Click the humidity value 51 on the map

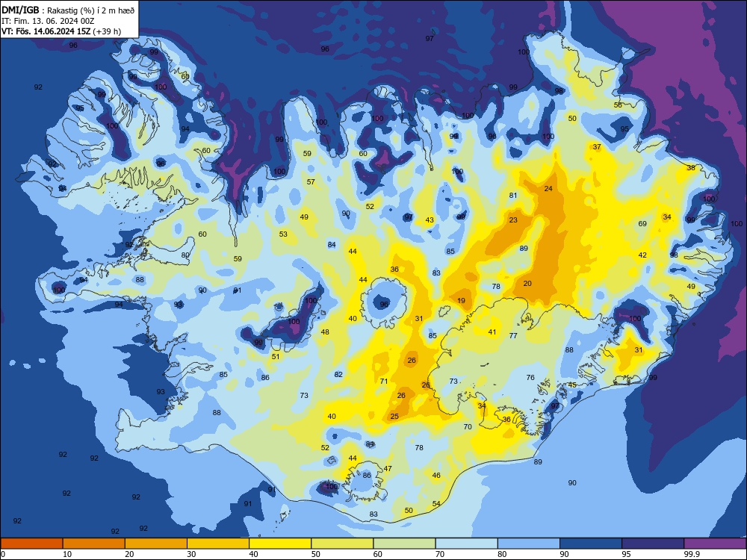point(276,357)
